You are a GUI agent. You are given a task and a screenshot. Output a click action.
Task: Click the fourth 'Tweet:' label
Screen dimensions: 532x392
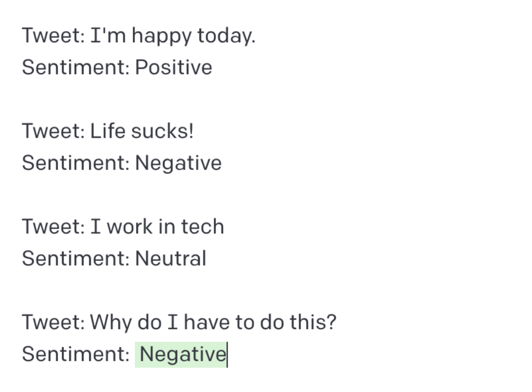point(53,322)
